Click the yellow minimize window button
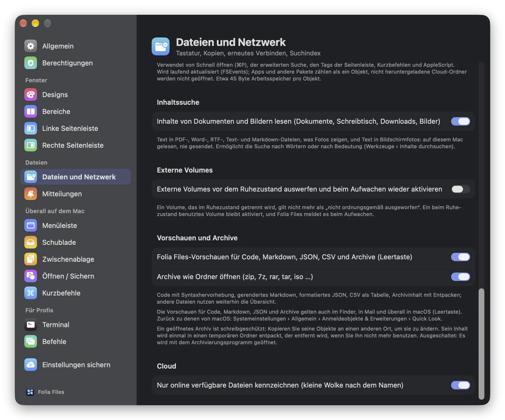Screen dimensions: 505x420 point(35,23)
